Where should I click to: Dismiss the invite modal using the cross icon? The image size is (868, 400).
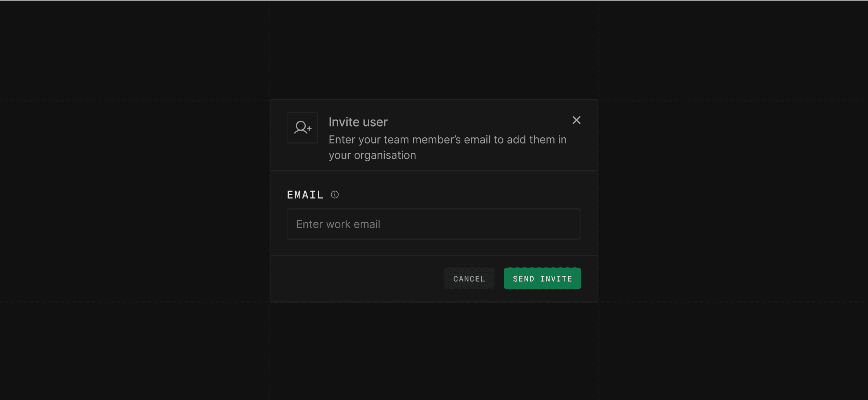576,120
